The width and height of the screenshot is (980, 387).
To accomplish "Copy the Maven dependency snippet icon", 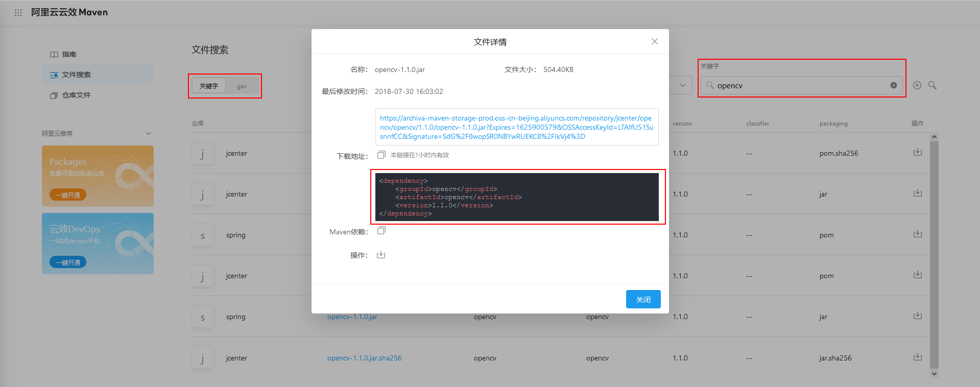I will tap(381, 231).
